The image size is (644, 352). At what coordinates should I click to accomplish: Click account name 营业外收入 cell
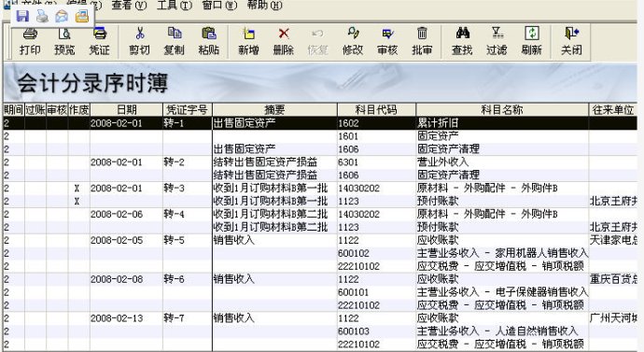click(502, 162)
